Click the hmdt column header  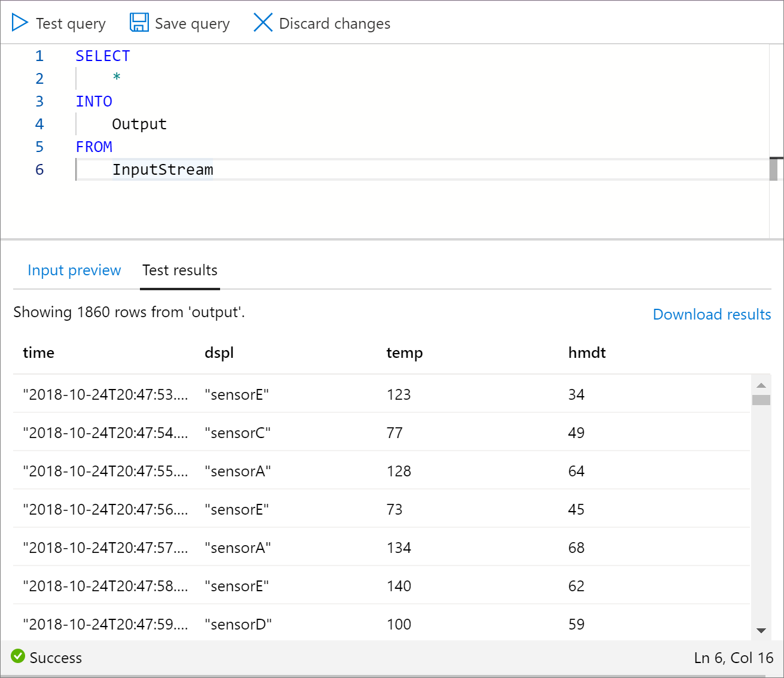[587, 353]
